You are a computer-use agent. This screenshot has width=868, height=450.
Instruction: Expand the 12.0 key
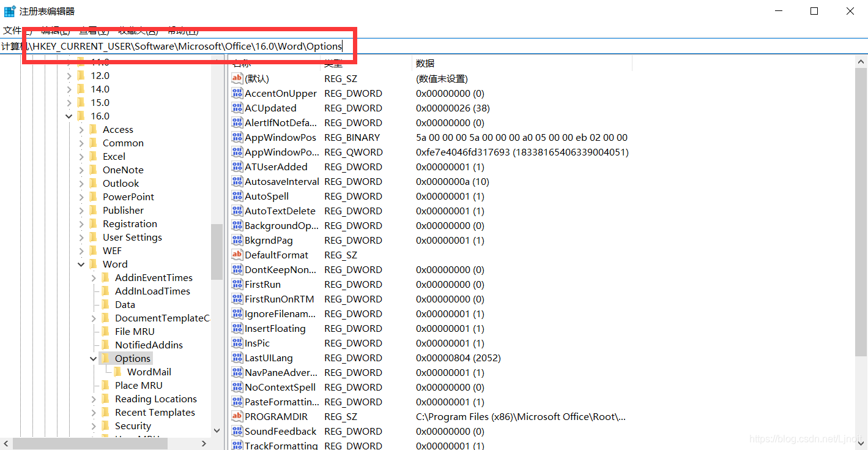pos(69,75)
